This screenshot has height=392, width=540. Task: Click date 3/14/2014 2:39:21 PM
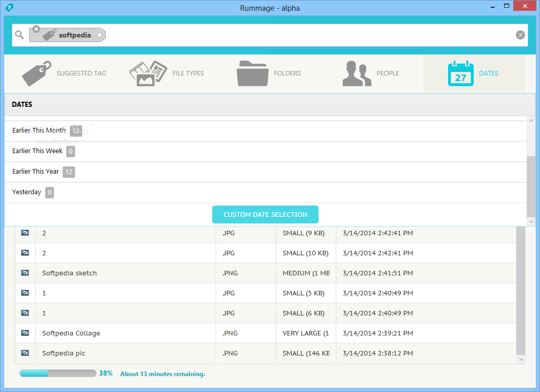pyautogui.click(x=378, y=333)
